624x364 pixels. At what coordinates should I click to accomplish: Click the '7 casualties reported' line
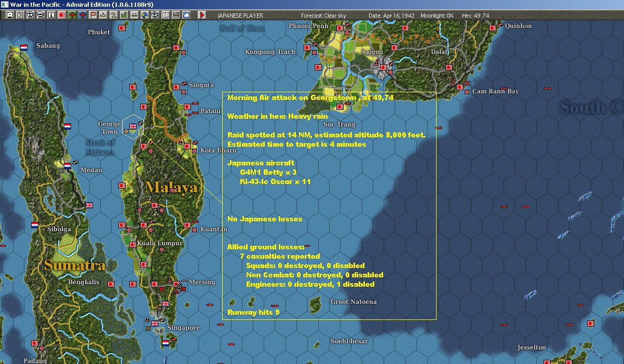(280, 256)
